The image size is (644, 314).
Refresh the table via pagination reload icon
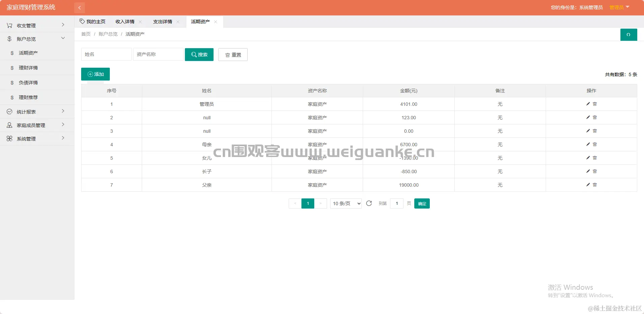tap(369, 203)
